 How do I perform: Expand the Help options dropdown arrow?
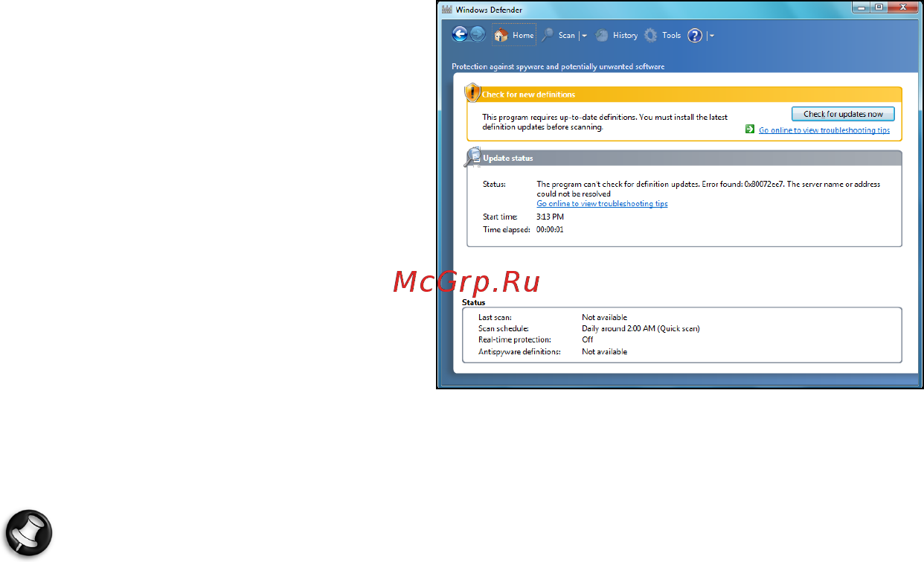(711, 36)
